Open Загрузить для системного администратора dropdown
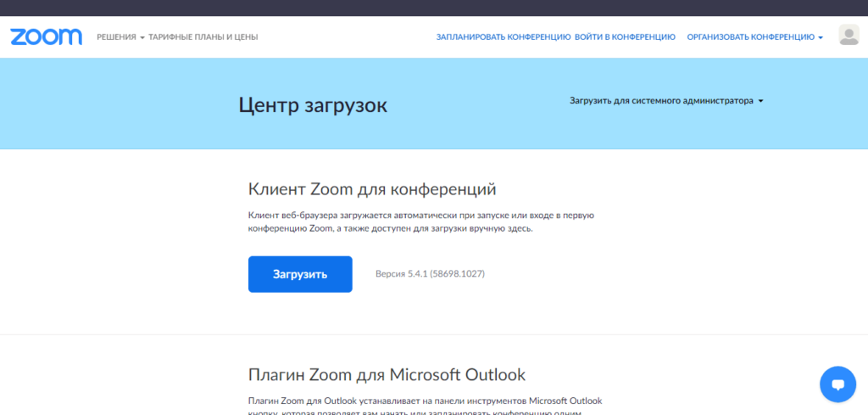 [661, 101]
